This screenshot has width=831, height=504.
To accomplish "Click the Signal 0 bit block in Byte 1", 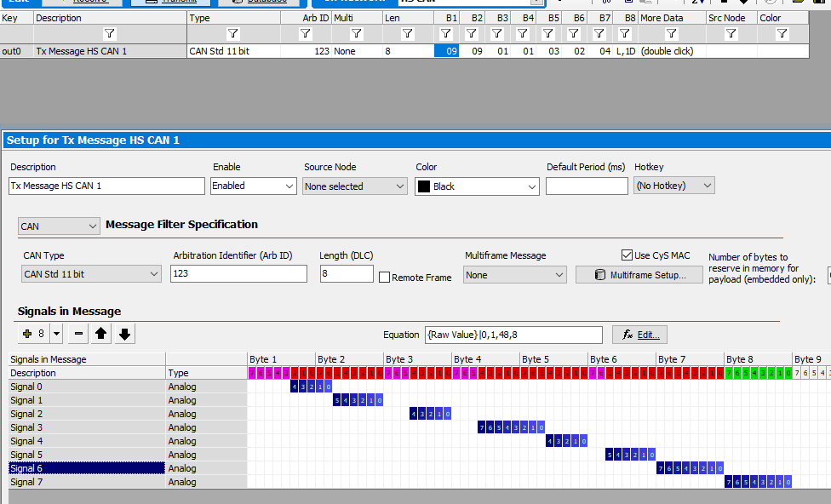I will pyautogui.click(x=311, y=387).
